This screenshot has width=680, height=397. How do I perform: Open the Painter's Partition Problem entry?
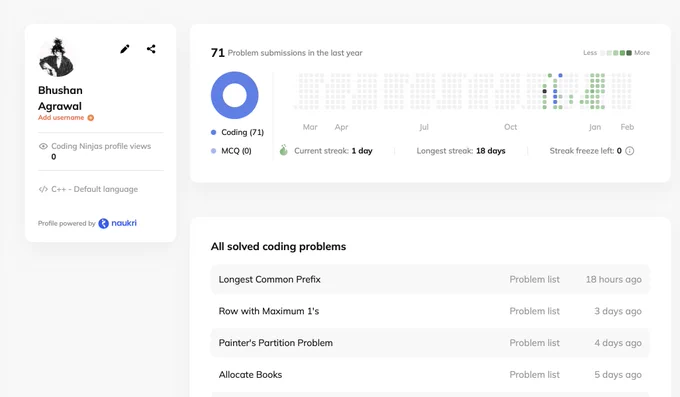pos(276,343)
